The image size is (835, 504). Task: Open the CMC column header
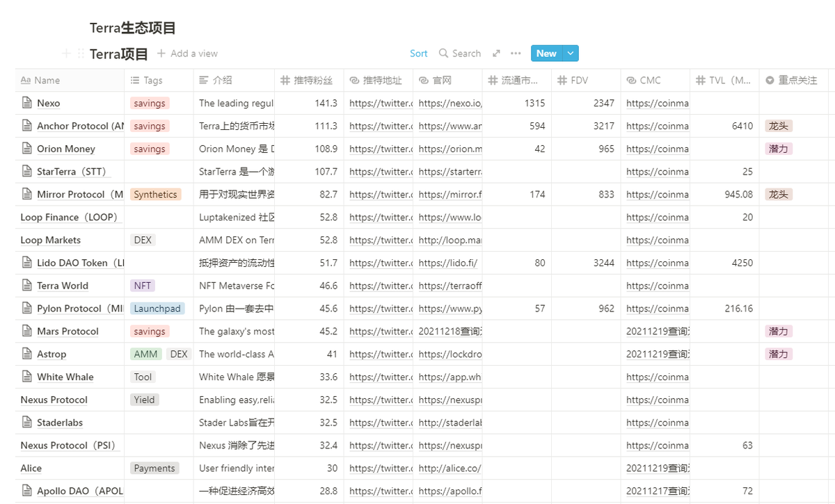click(655, 80)
